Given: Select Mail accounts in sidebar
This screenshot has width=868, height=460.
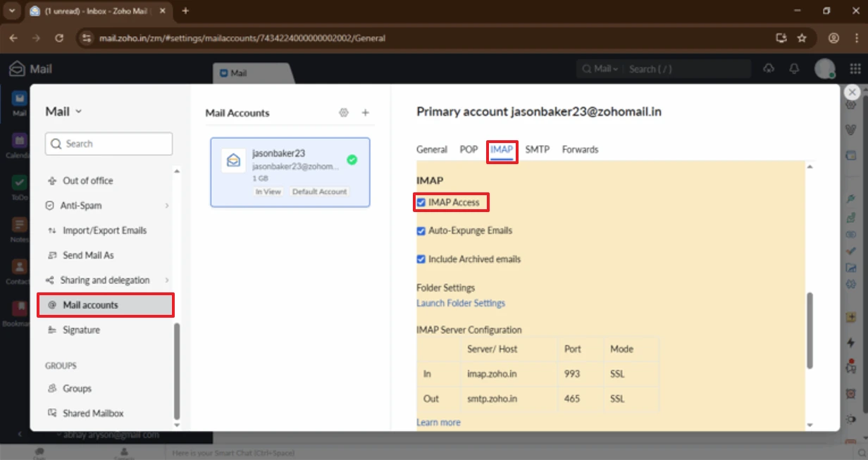Looking at the screenshot, I should [x=106, y=305].
